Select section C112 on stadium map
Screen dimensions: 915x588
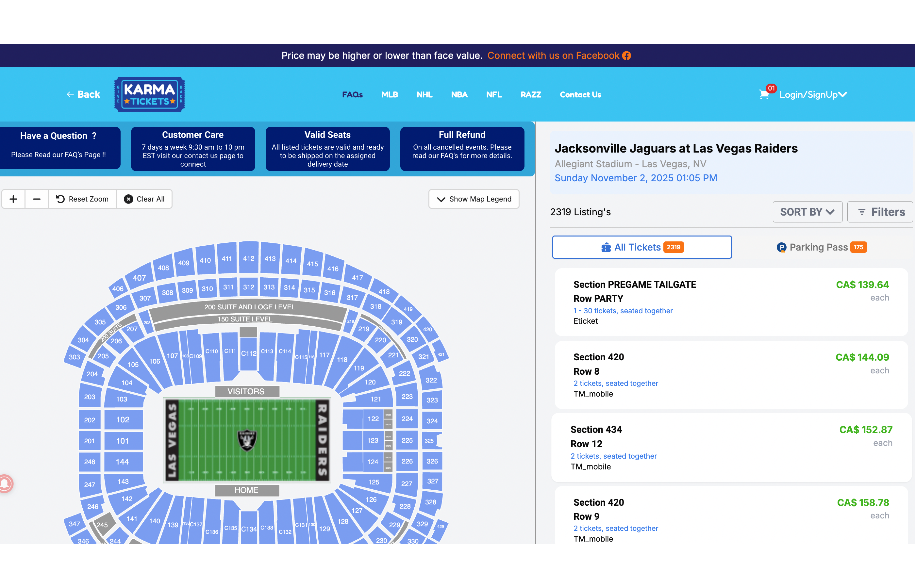pos(249,353)
